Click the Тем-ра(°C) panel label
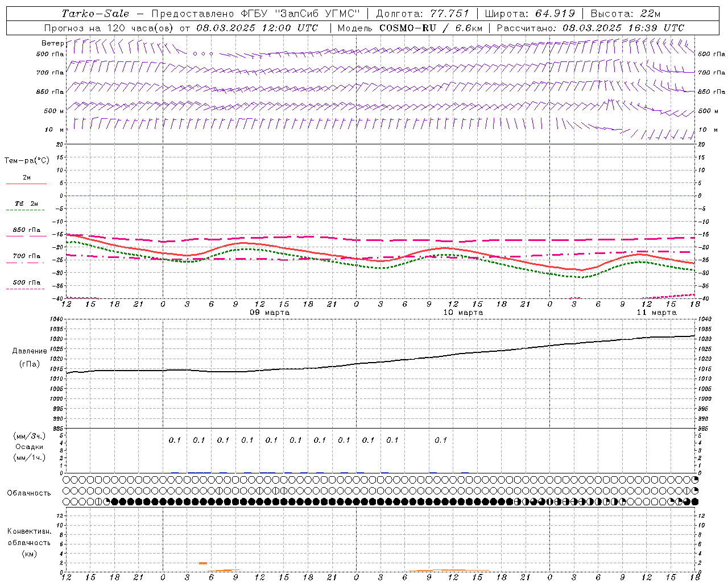This screenshot has height=582, width=728. [27, 161]
